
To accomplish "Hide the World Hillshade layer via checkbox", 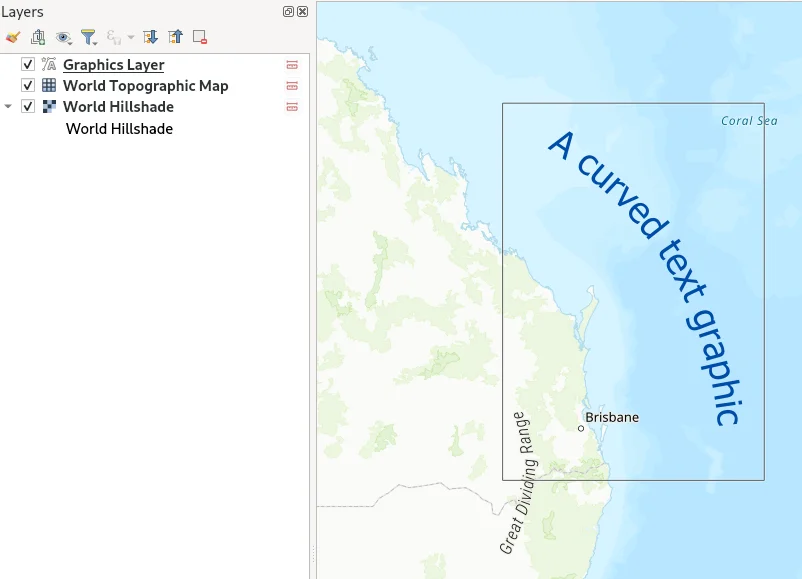I will pyautogui.click(x=28, y=107).
